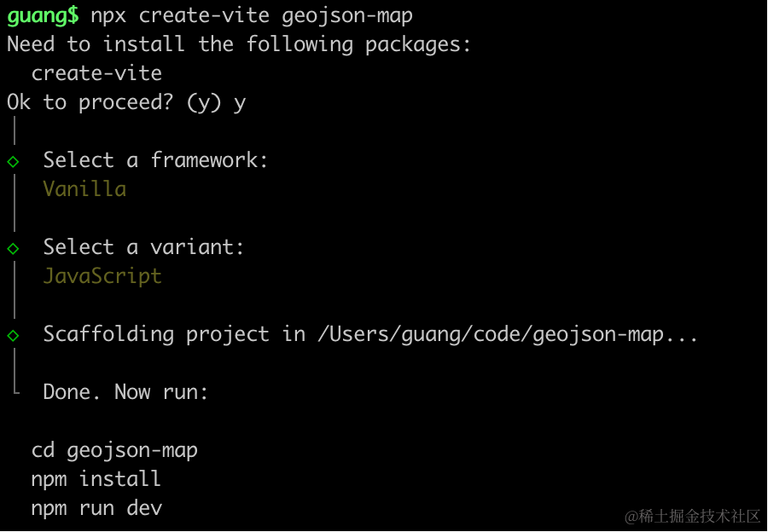The image size is (768, 532).
Task: Click the cd geojson-map command line
Action: (x=114, y=451)
